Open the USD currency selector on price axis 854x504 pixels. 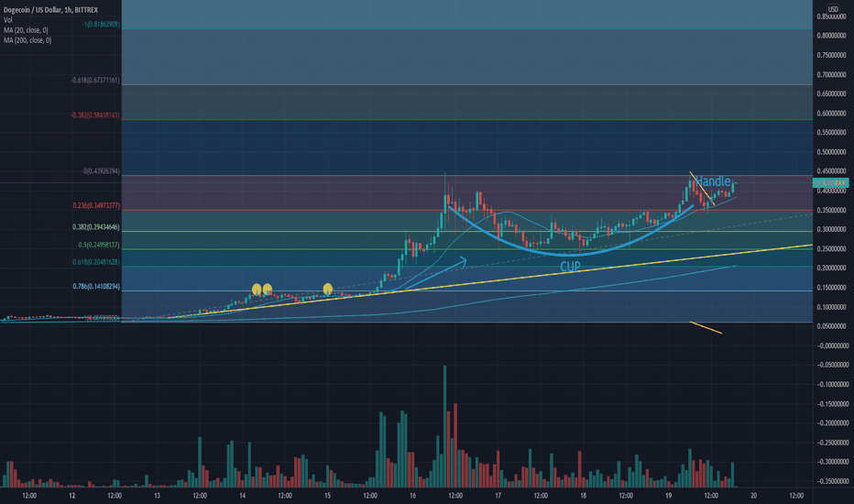(833, 9)
